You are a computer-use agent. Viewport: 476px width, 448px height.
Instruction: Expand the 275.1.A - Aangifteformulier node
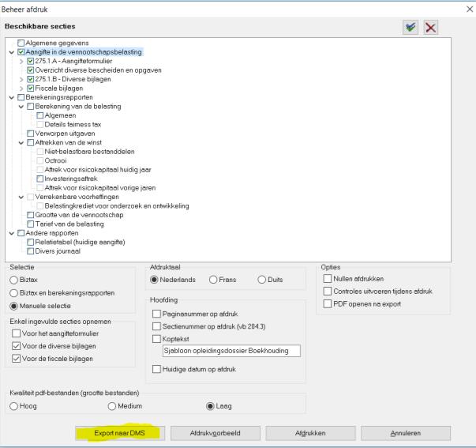point(21,61)
